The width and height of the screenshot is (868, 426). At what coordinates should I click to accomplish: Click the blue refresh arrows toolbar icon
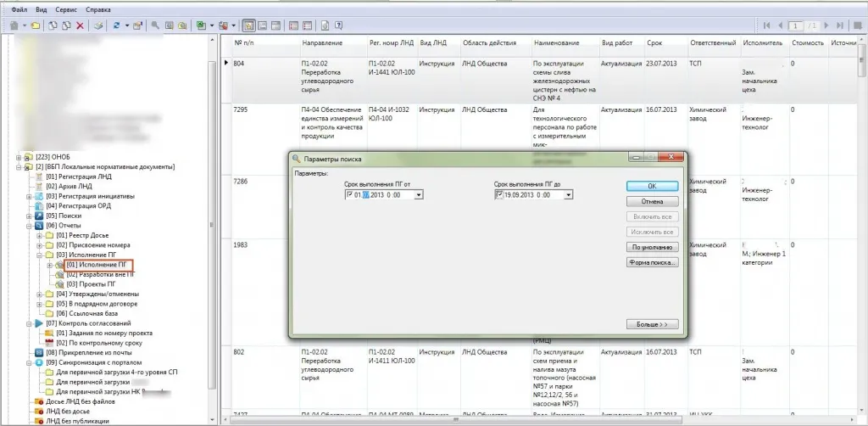[115, 25]
